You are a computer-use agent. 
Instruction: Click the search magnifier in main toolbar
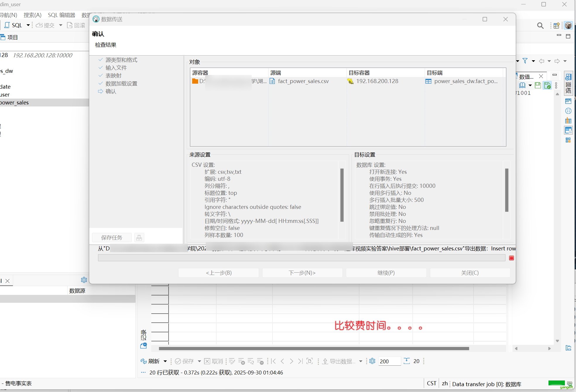pyautogui.click(x=540, y=26)
